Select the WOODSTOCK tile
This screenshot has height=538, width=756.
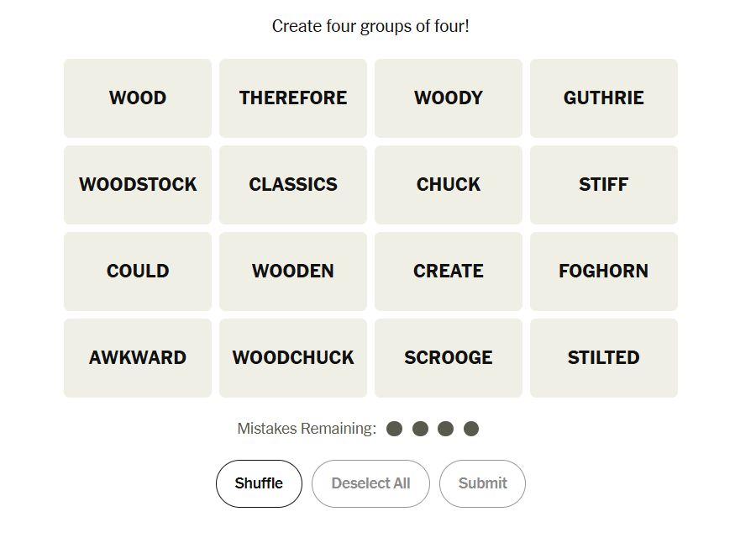(x=138, y=185)
